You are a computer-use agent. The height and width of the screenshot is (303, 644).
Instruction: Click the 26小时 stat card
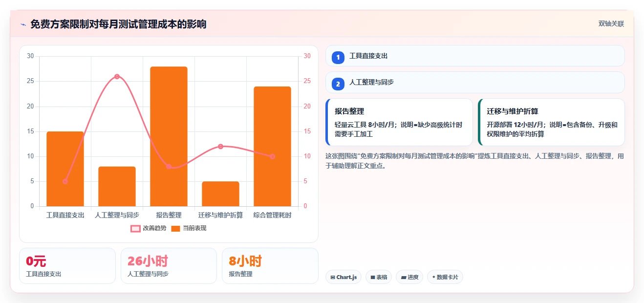(x=169, y=266)
